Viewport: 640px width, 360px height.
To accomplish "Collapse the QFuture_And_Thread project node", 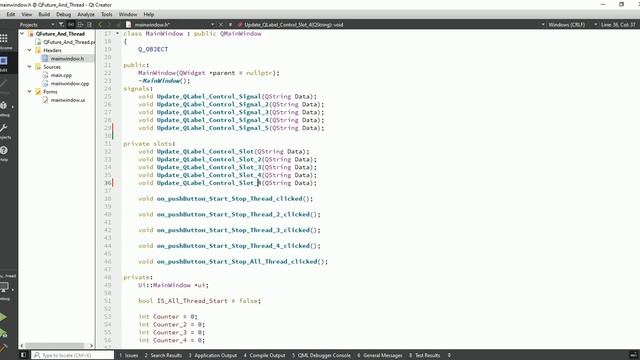I will [x=22, y=34].
